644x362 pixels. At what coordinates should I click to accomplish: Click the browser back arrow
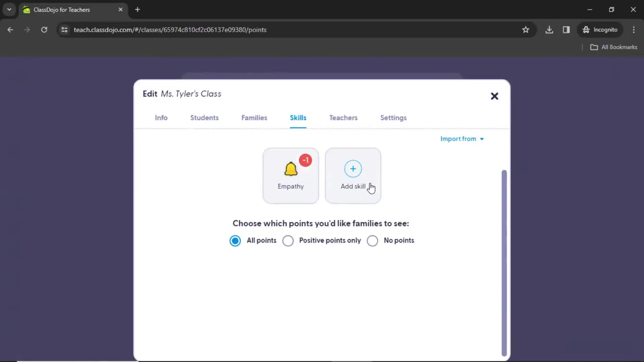[10, 30]
